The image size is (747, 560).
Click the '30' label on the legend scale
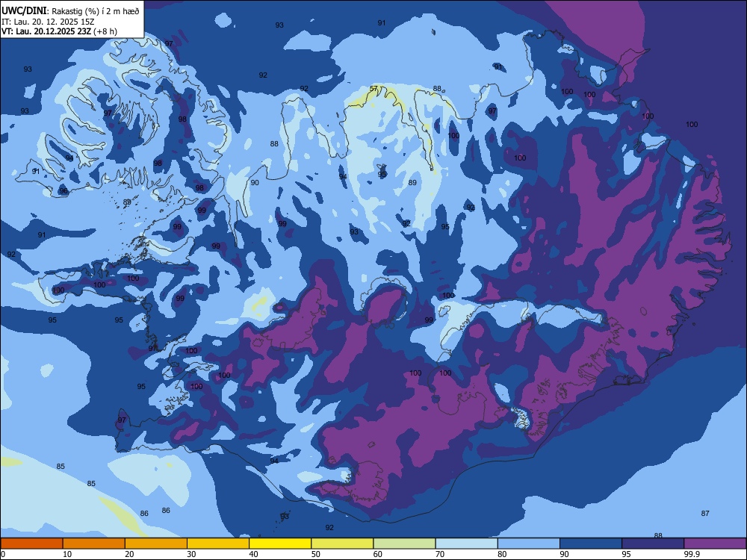click(191, 554)
